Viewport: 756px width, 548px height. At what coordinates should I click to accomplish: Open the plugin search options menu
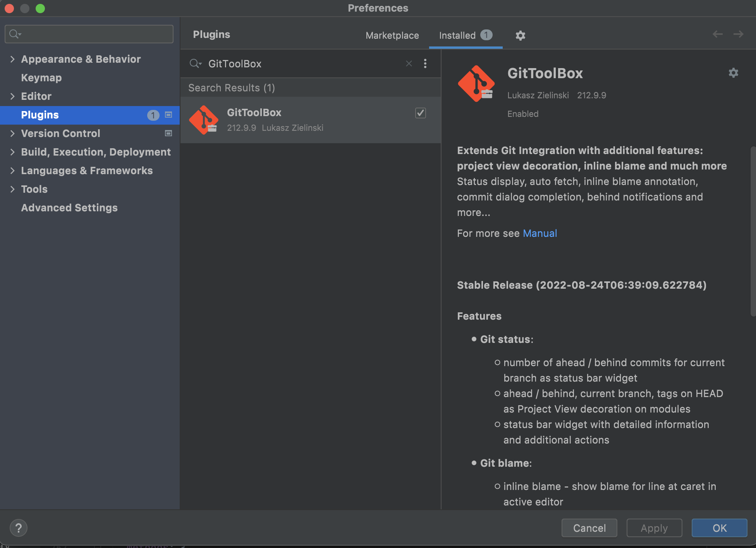425,63
